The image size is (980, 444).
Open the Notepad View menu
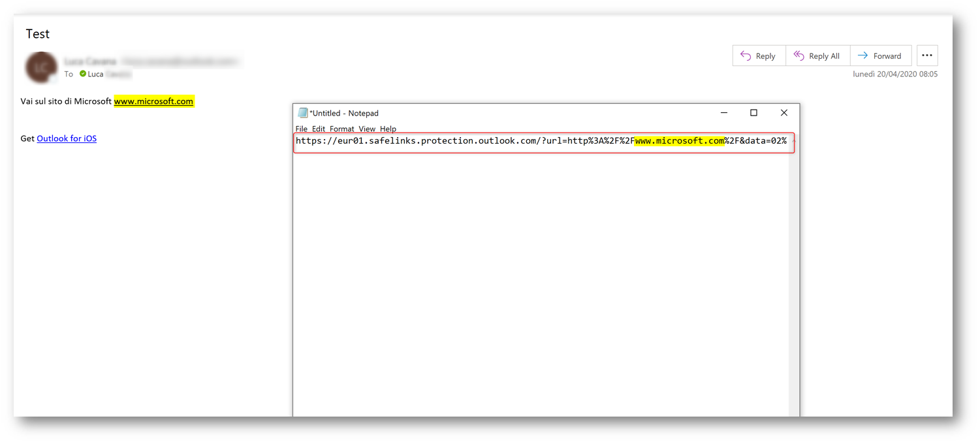367,129
